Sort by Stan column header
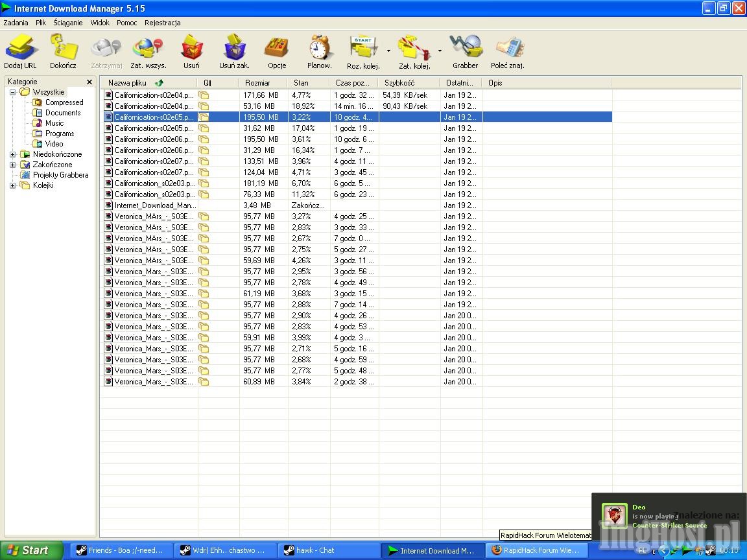 [x=308, y=83]
